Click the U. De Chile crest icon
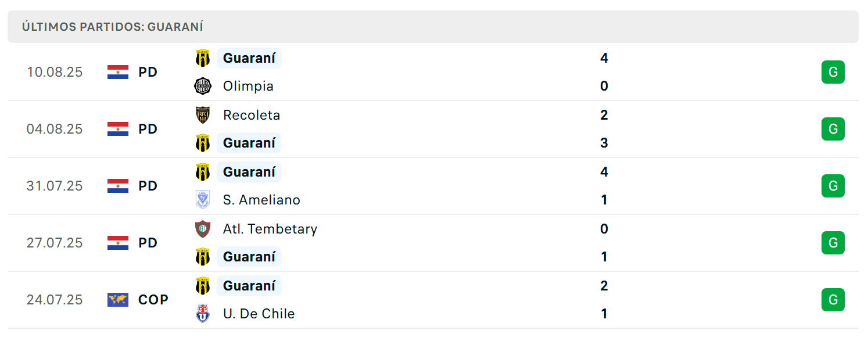This screenshot has height=341, width=868. (x=203, y=314)
